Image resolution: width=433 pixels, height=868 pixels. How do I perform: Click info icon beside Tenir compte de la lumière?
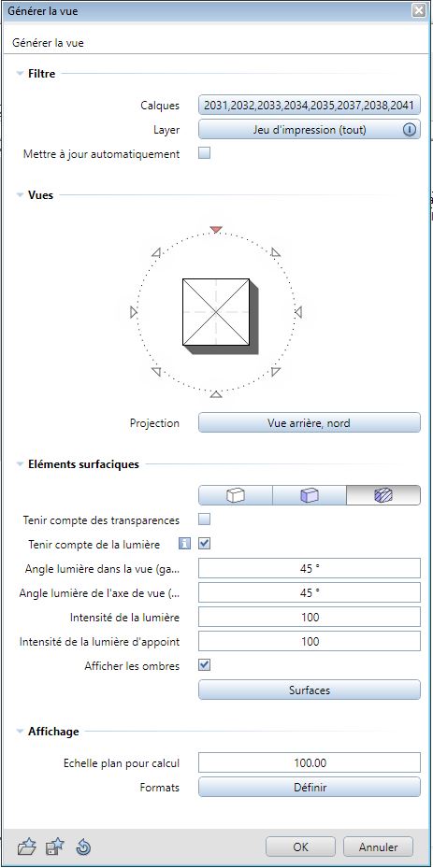coord(184,544)
